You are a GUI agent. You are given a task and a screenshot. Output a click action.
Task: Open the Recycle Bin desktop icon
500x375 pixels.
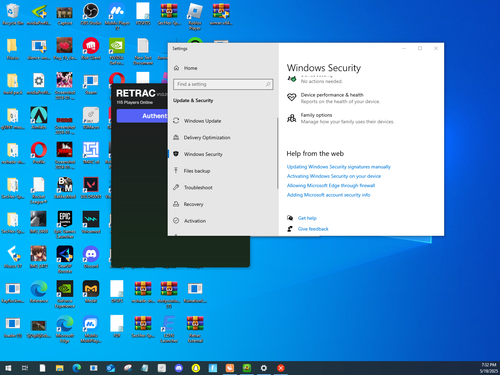pyautogui.click(x=13, y=14)
